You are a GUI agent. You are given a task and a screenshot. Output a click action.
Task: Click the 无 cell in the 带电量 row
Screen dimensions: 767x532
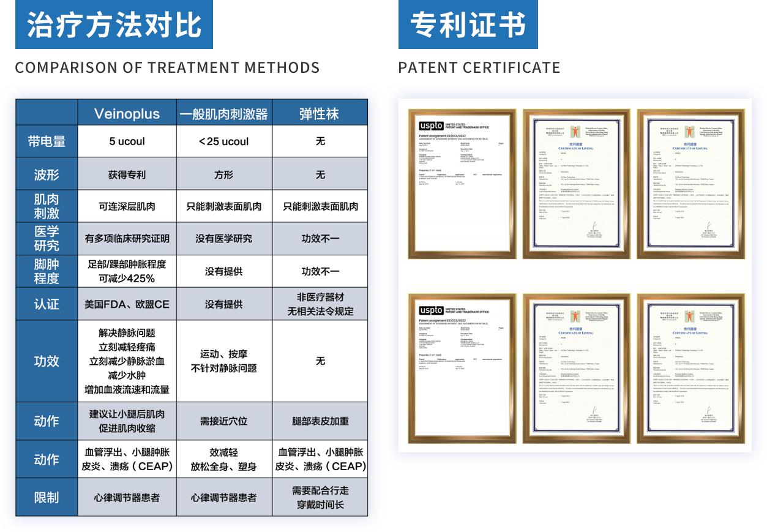320,141
